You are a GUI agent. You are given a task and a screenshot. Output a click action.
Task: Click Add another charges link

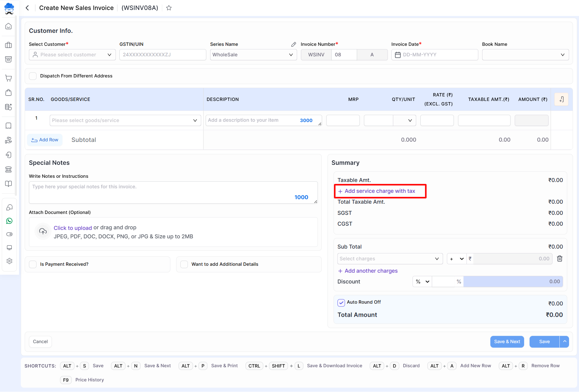tap(368, 271)
